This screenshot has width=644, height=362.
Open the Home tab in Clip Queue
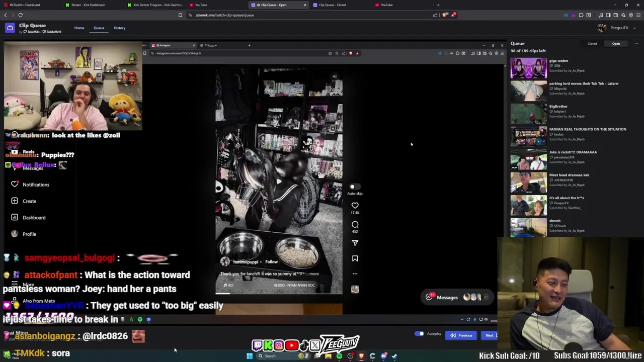(79, 28)
